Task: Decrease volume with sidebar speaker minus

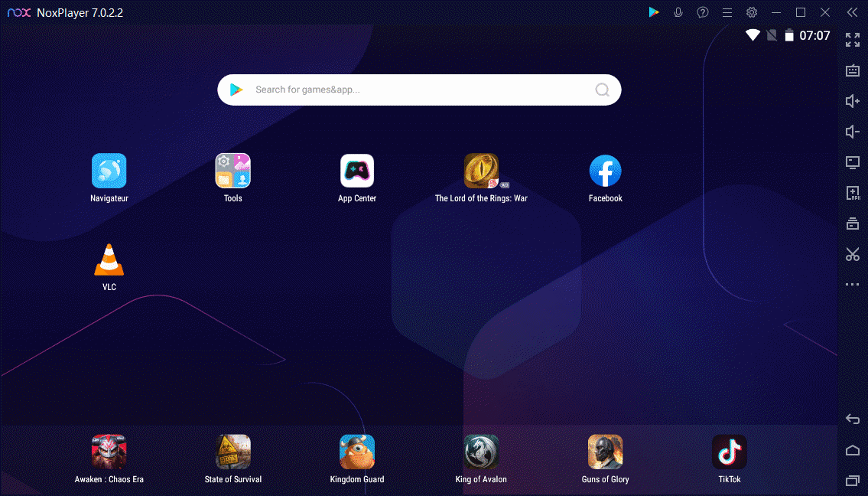Action: pos(853,132)
